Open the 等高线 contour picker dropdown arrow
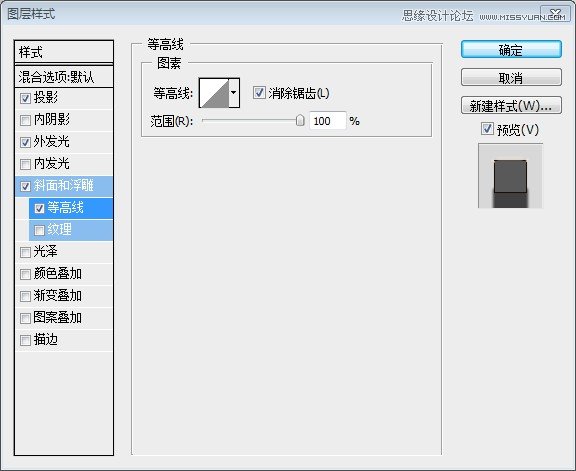Image resolution: width=576 pixels, height=471 pixels. click(234, 93)
